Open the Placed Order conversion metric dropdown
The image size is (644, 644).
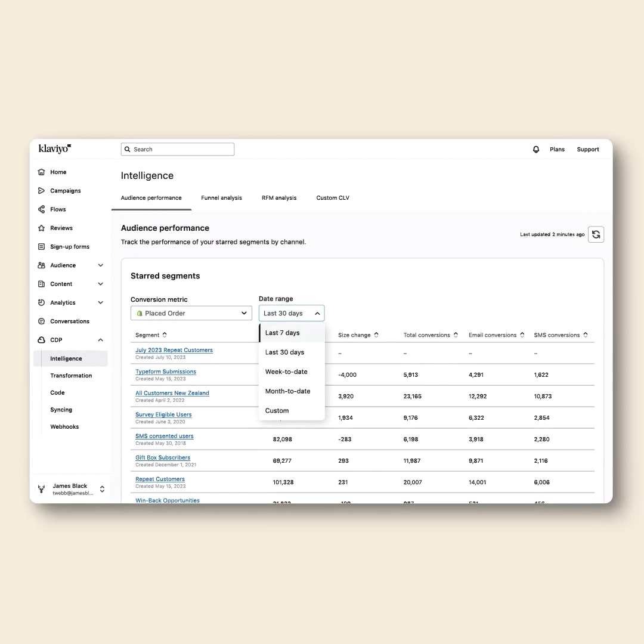coord(191,313)
